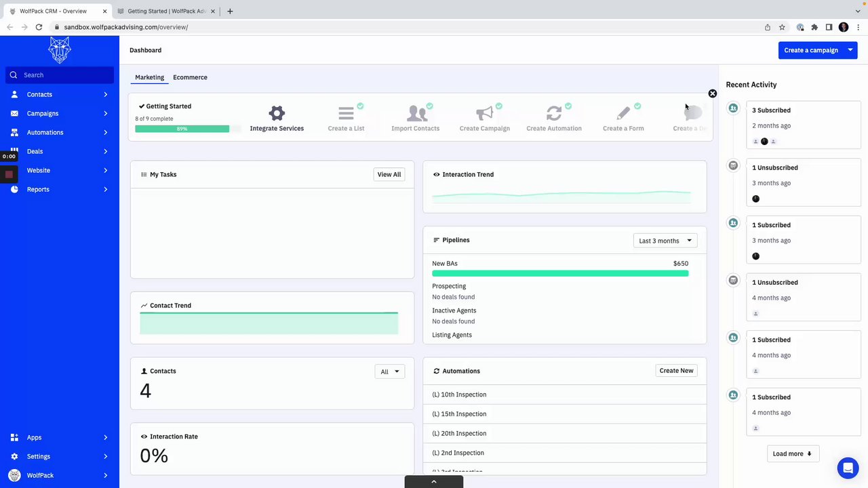Click the Create Campaign megaphone icon
The width and height of the screenshot is (868, 488).
pos(484,113)
